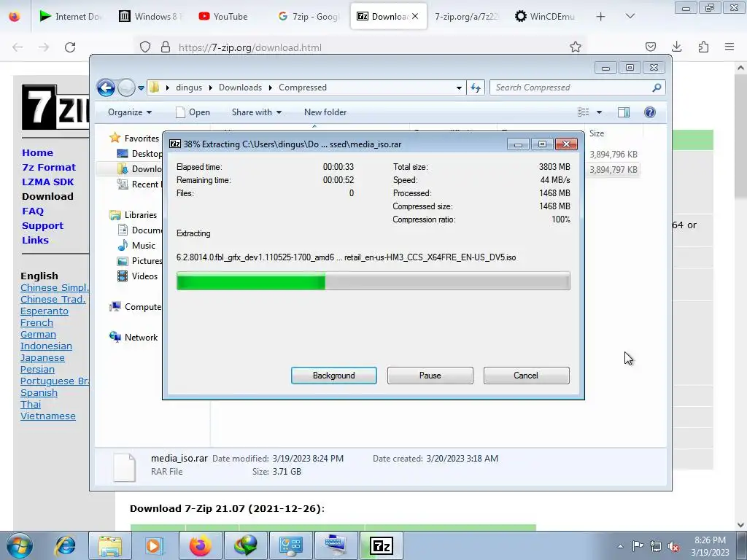Select Libraries in the navigation pane
The height and width of the screenshot is (560, 747).
point(141,215)
